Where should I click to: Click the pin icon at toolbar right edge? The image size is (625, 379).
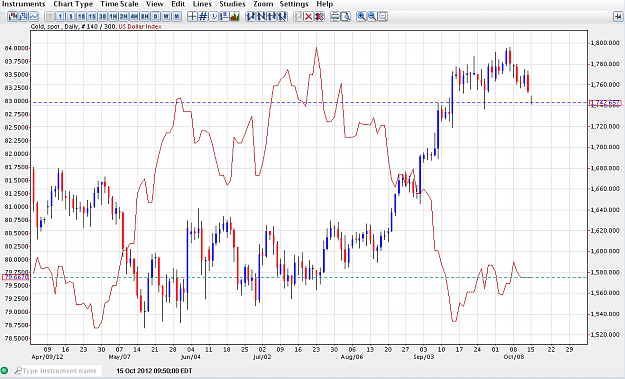pyautogui.click(x=617, y=16)
